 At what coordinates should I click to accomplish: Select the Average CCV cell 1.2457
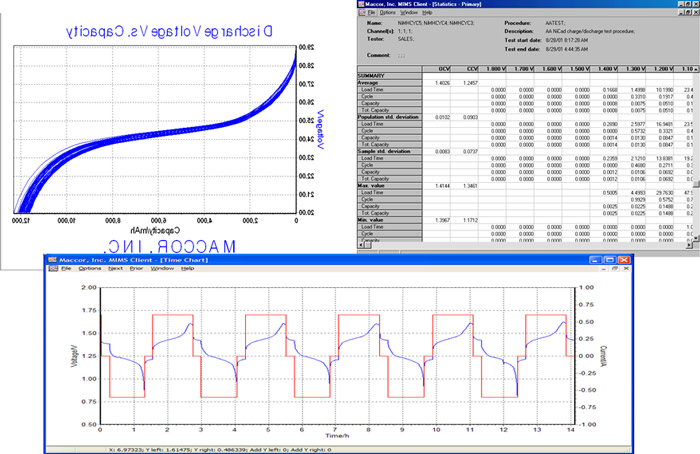(x=465, y=83)
